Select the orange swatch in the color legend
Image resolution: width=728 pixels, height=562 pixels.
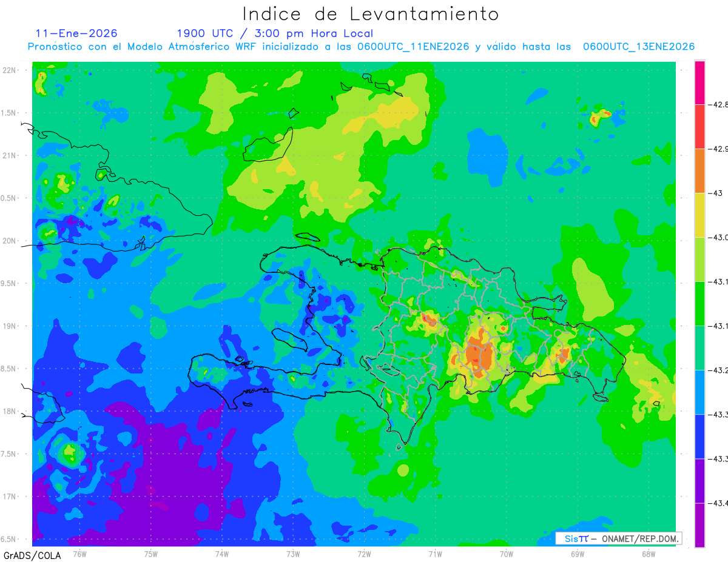coord(699,170)
